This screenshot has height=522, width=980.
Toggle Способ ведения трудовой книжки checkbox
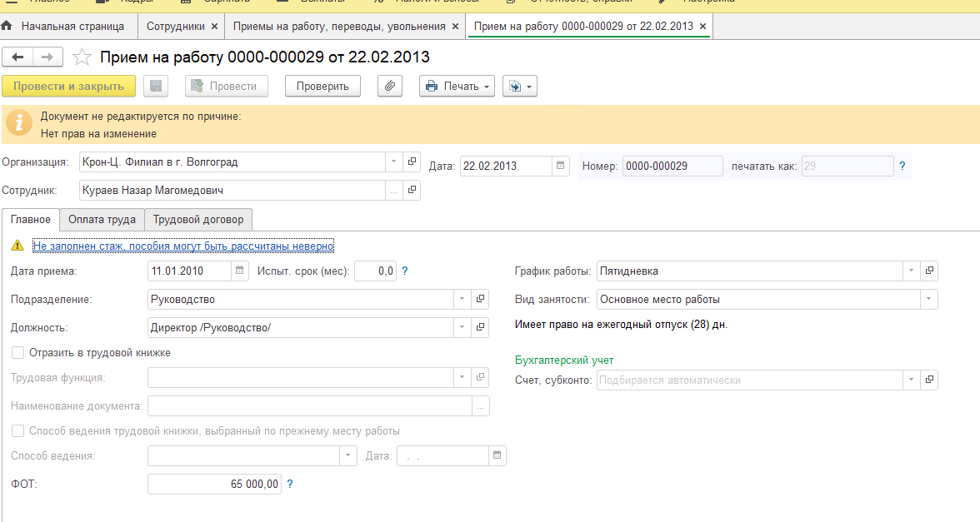tap(18, 431)
